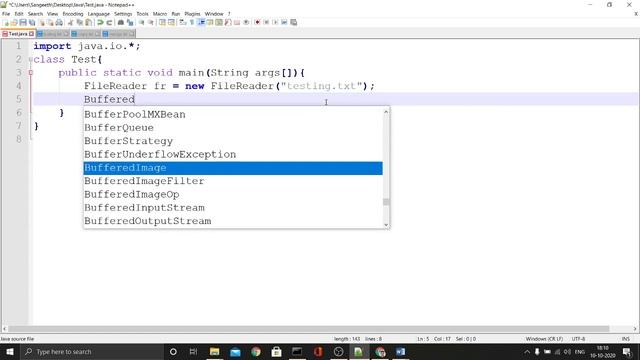Image resolution: width=640 pixels, height=360 pixels.
Task: Choose BufferedImage in autocomplete list
Action: pyautogui.click(x=233, y=168)
